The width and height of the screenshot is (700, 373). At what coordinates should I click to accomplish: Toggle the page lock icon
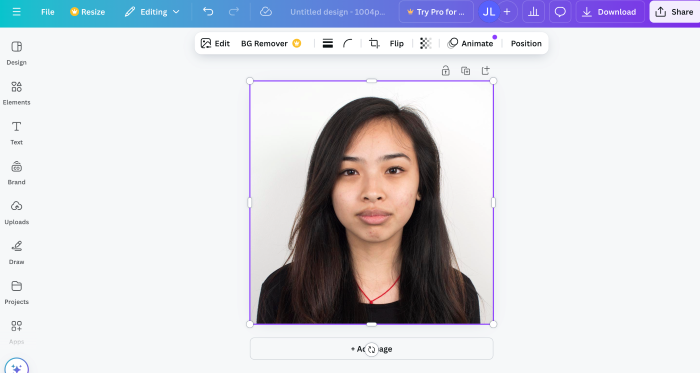click(446, 70)
